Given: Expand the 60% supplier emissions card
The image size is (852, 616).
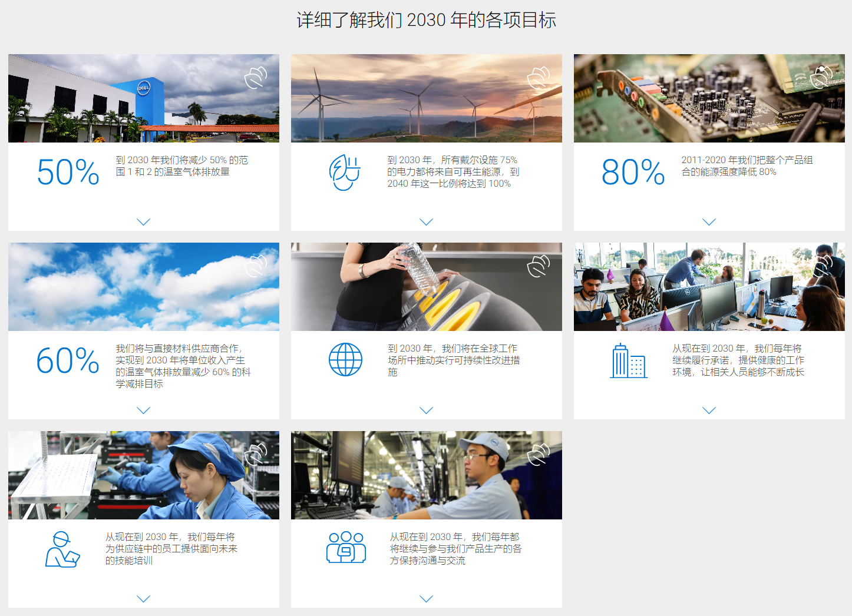Looking at the screenshot, I should click(x=144, y=410).
